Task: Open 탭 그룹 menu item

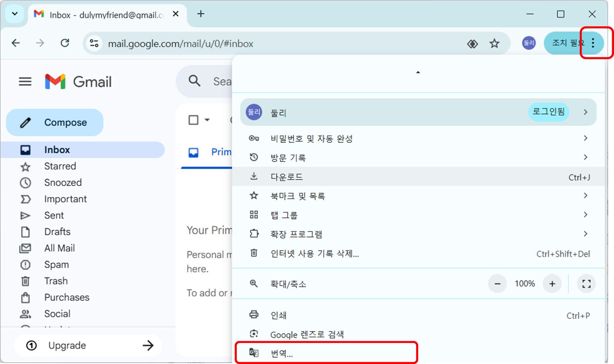Action: [x=418, y=215]
